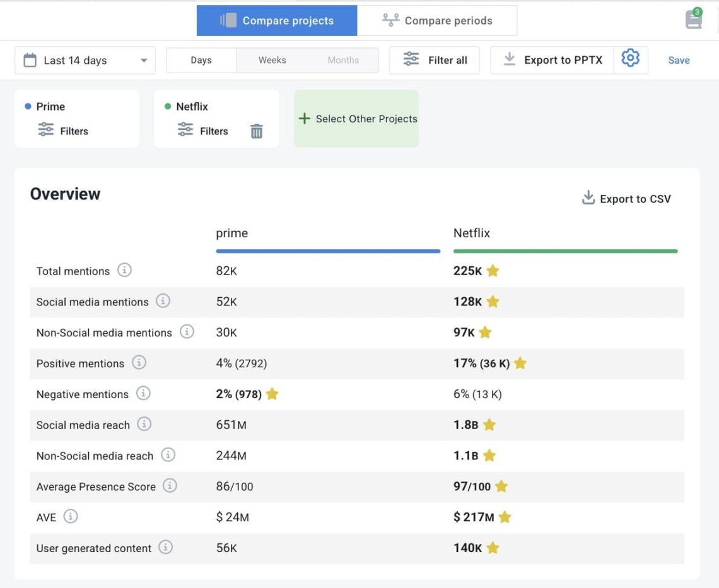Click Export to PPTX button
719x588 pixels.
point(552,60)
